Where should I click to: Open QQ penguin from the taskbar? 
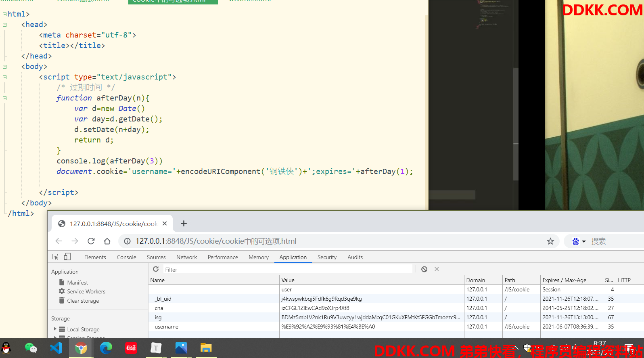click(x=6, y=348)
